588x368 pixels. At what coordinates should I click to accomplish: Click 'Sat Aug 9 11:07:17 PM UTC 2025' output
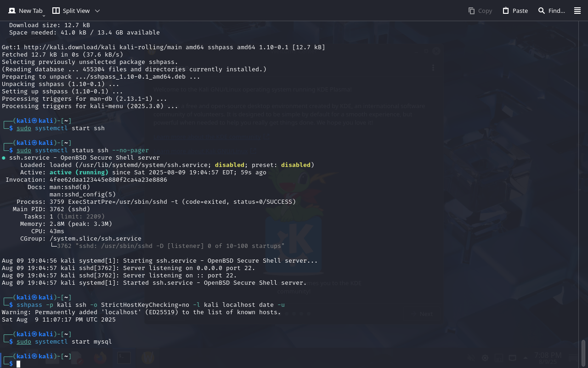(x=59, y=320)
